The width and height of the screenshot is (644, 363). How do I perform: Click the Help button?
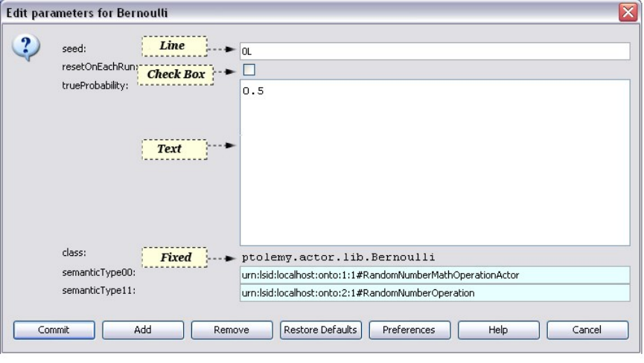(498, 330)
